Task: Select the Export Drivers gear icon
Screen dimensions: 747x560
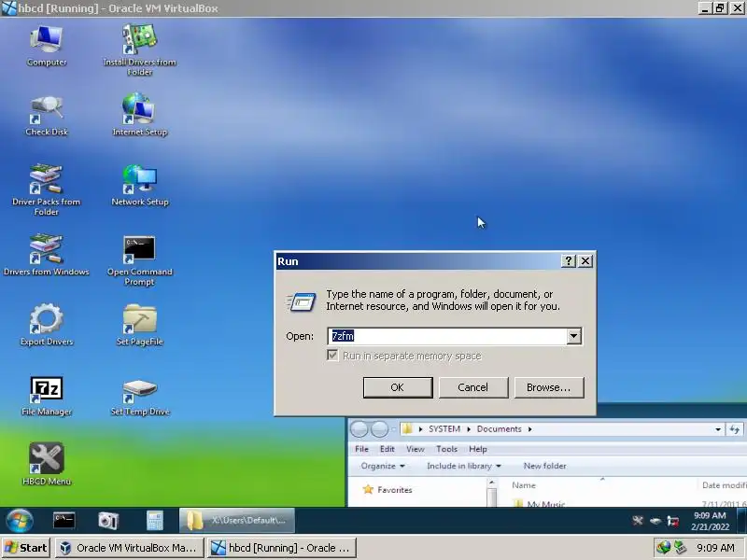Action: click(x=46, y=324)
